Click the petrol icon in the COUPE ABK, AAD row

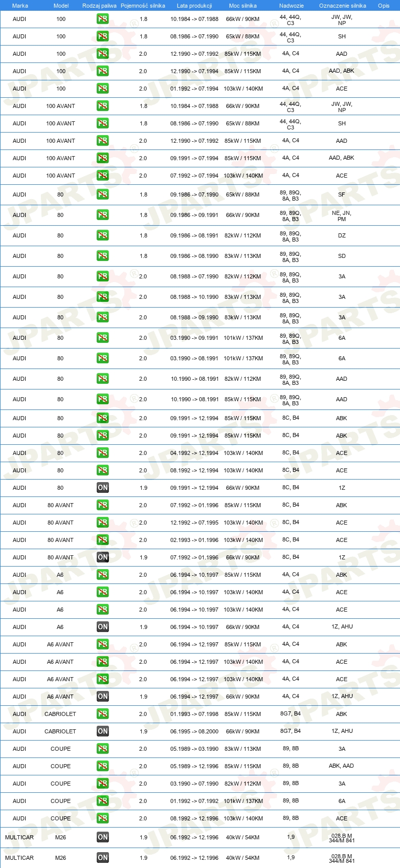point(103,766)
